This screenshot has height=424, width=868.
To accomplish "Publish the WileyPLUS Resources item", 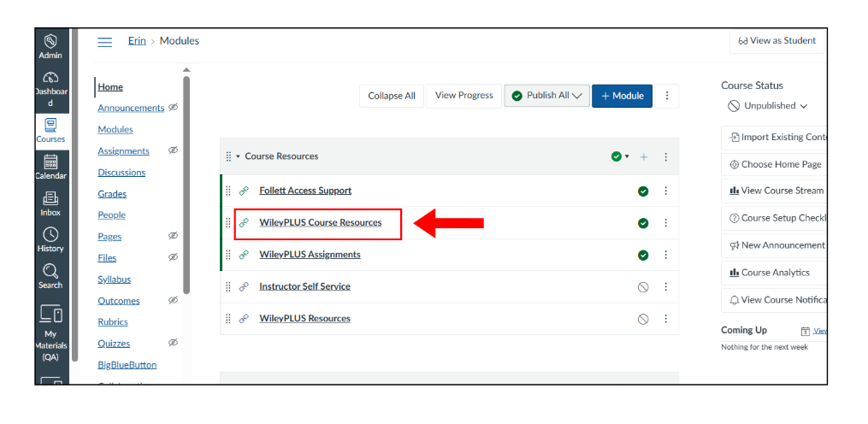I will 643,320.
